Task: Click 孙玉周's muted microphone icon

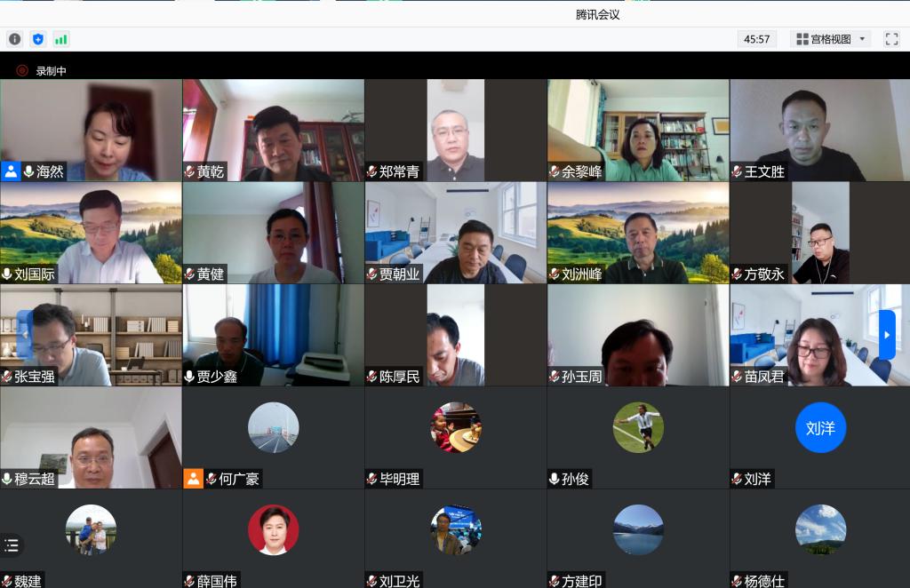Action: [555, 377]
